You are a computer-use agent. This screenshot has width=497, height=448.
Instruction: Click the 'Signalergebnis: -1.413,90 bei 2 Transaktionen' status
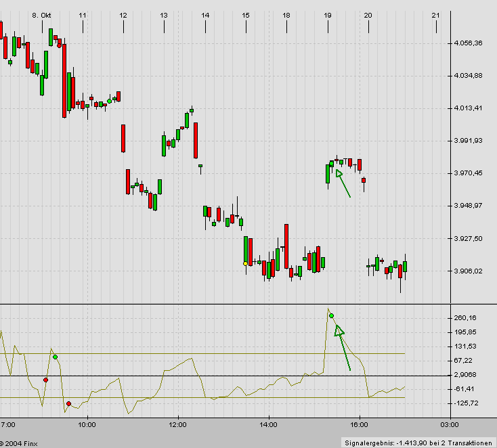point(418,443)
